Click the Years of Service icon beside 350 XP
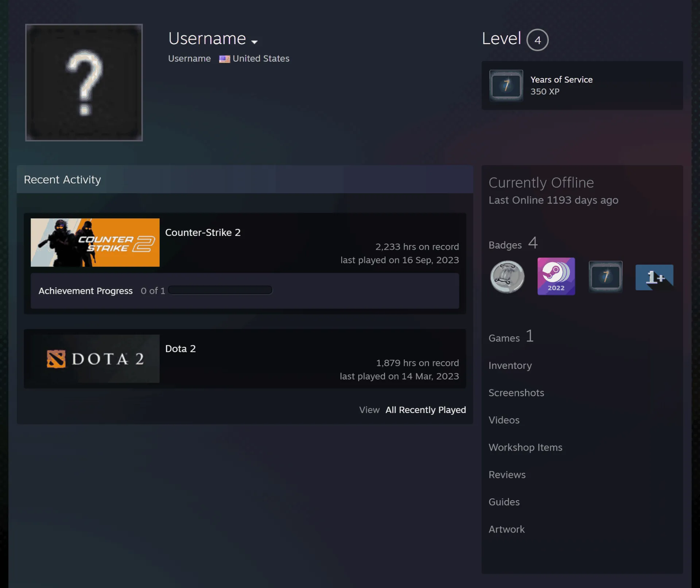The width and height of the screenshot is (700, 588). click(506, 86)
